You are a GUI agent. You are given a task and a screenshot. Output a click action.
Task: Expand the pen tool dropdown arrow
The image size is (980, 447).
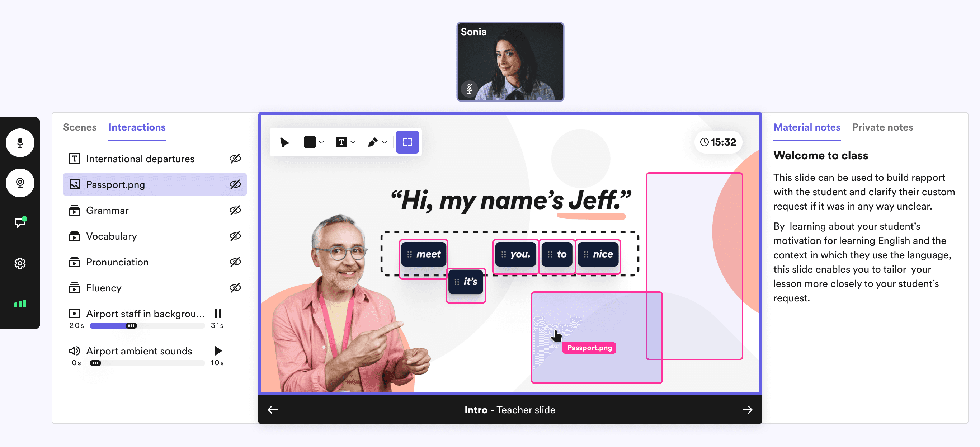[x=385, y=142]
